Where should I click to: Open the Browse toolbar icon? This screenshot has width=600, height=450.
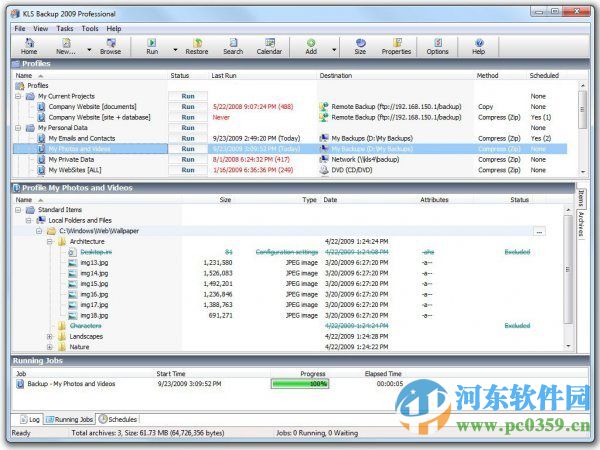point(111,46)
